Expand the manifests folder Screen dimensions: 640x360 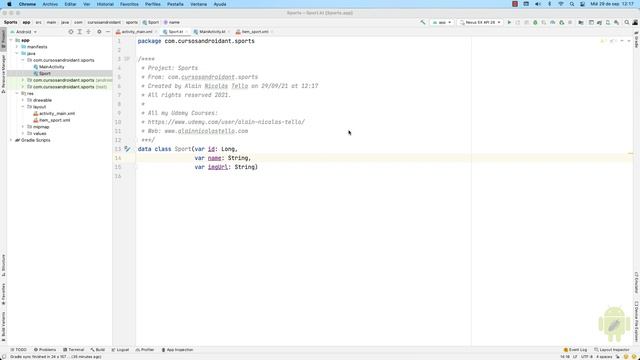point(17,47)
